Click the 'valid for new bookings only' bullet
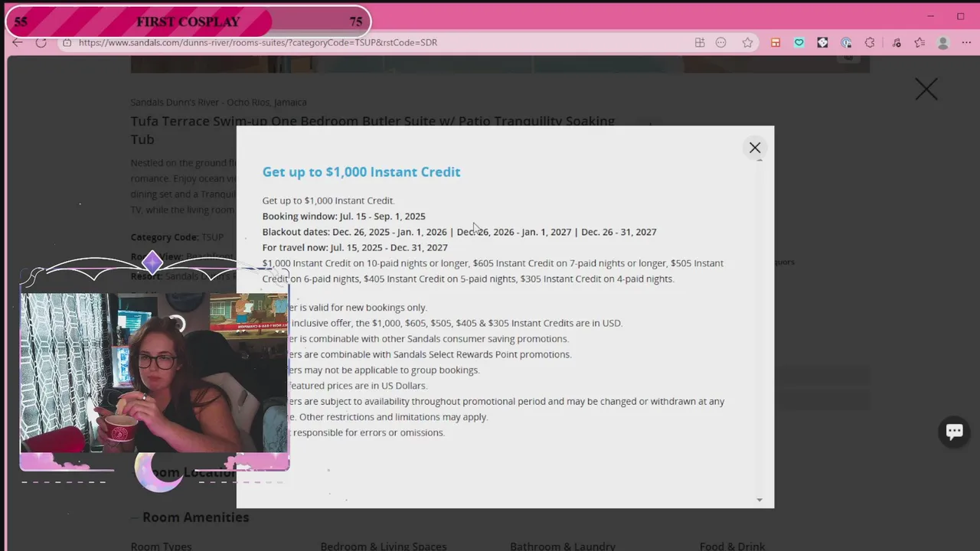Screen dimensions: 980x551 pos(358,308)
